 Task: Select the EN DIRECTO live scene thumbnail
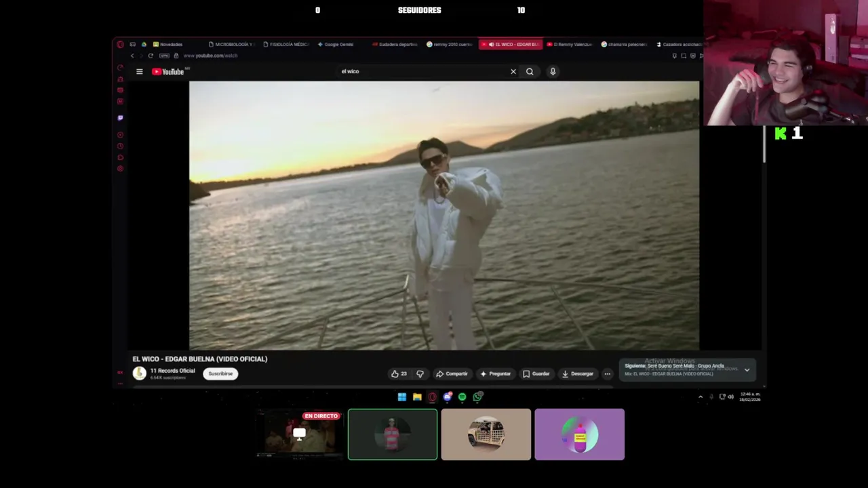click(299, 434)
